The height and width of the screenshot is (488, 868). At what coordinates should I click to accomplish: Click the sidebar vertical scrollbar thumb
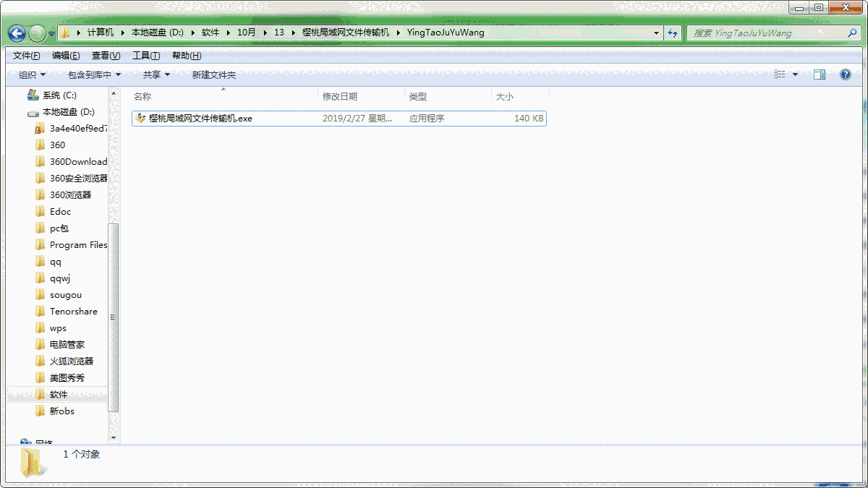pos(114,317)
